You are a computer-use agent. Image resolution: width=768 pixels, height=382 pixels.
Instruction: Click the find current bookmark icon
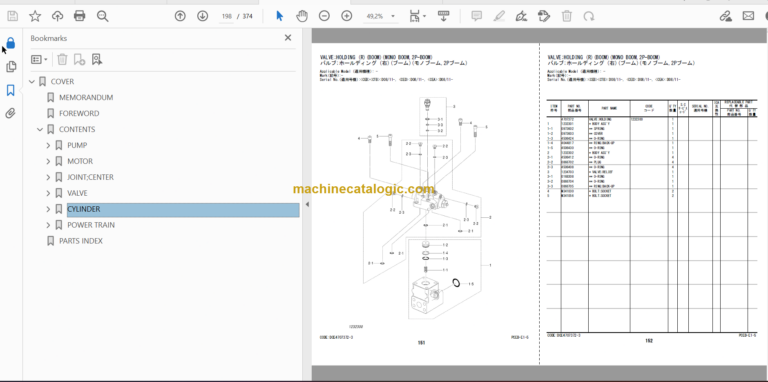tap(97, 59)
